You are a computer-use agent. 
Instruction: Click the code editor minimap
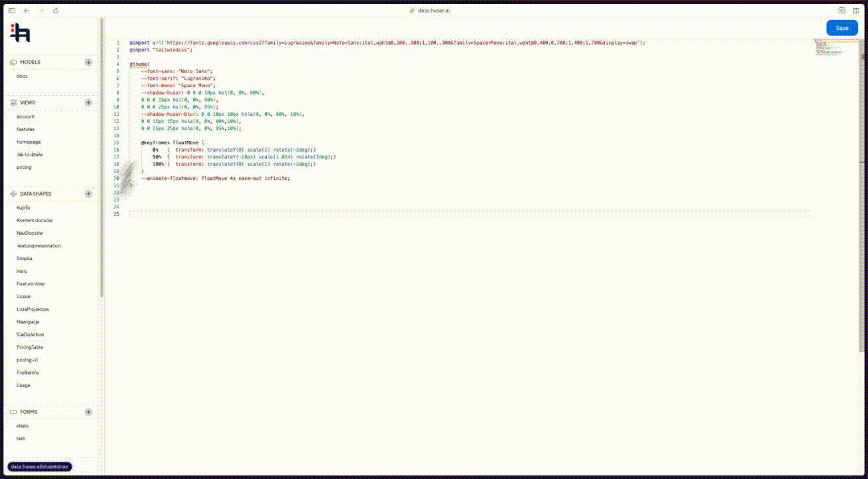[x=829, y=48]
